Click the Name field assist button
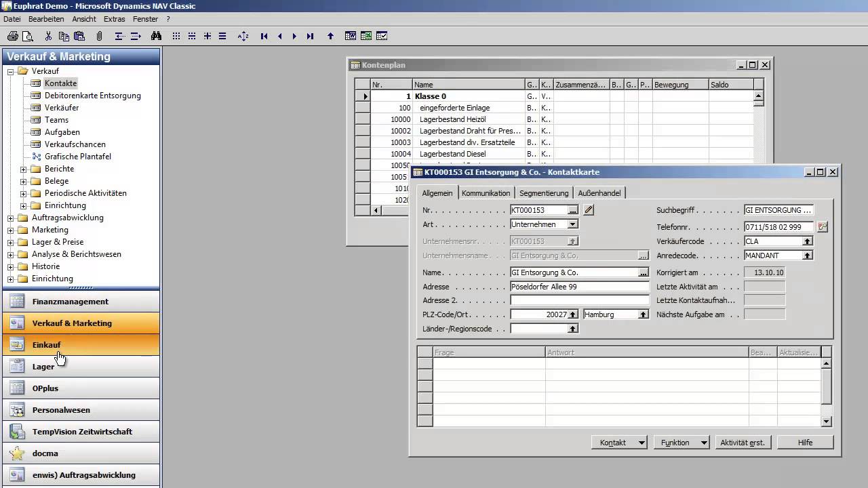 (643, 272)
